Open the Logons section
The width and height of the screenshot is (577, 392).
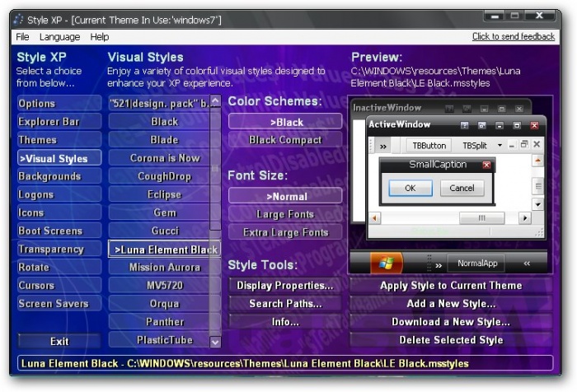tap(59, 194)
